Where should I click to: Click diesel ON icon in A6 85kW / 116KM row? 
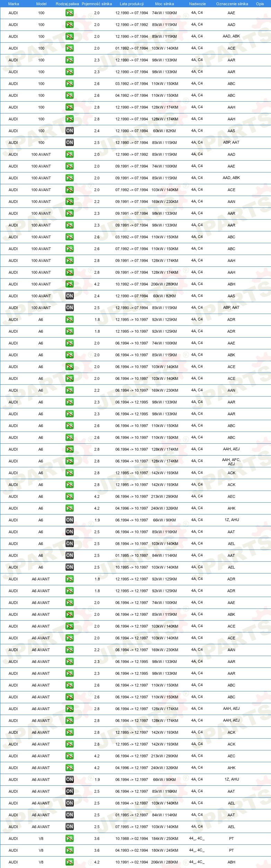(69, 532)
